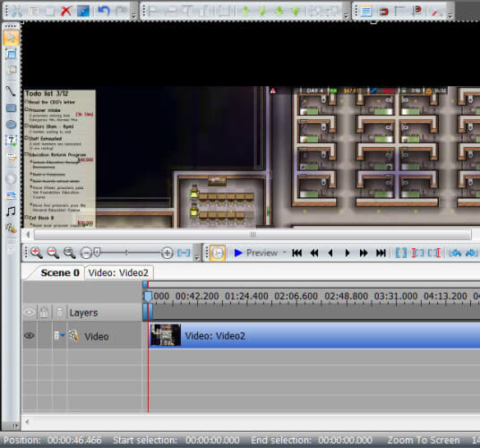The image size is (480, 448).
Task: Click the set selection end marker icon
Action: [x=434, y=253]
